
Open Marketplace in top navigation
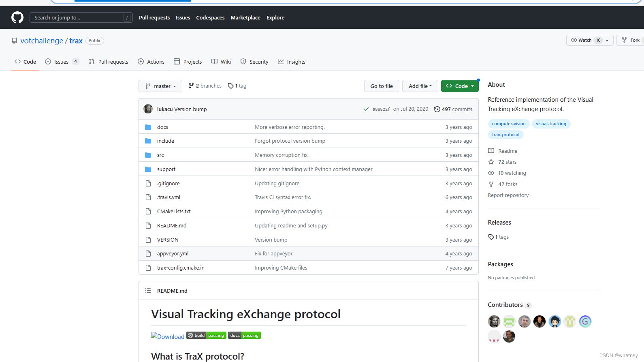pyautogui.click(x=245, y=17)
